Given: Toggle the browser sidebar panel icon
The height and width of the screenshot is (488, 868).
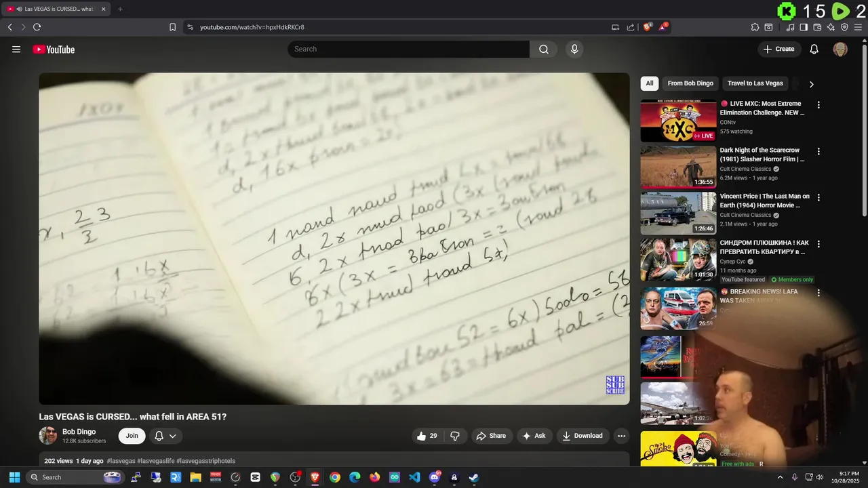Looking at the screenshot, I should click(x=804, y=27).
